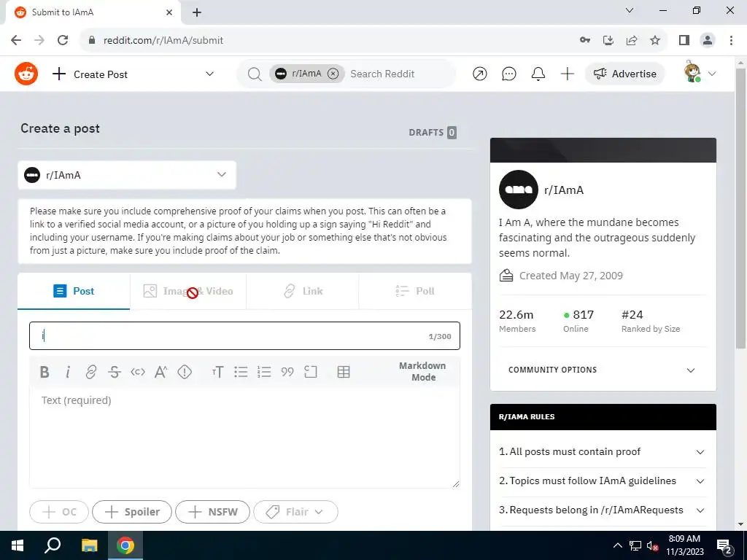Apply superscript formatting
The image size is (747, 560).
160,372
